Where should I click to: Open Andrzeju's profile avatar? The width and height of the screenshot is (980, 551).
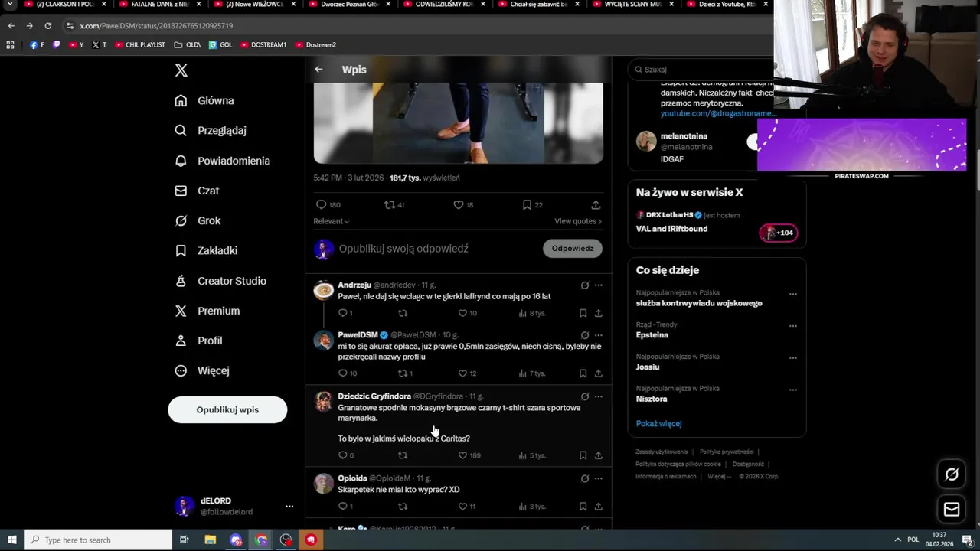click(324, 291)
